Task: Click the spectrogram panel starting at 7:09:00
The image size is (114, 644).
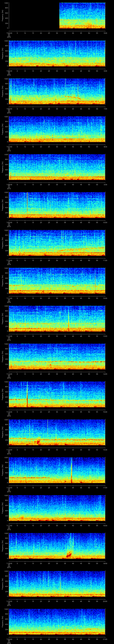Action: point(57,205)
